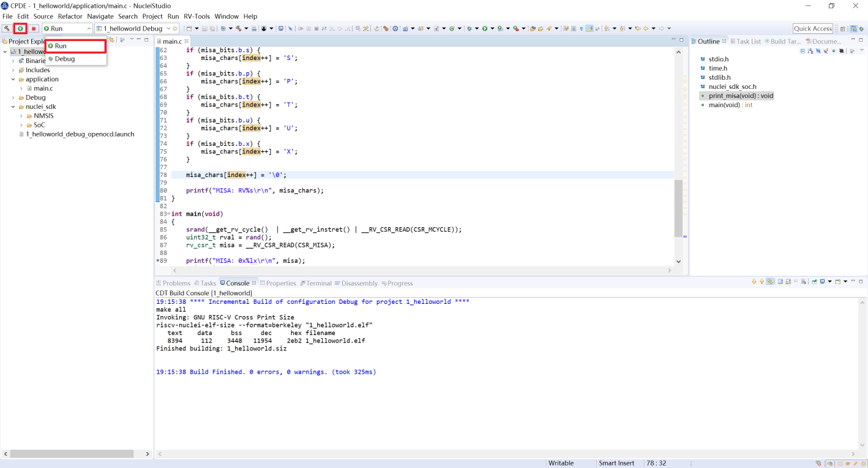Toggle alphabetical Sort in the Outline view
This screenshot has height=468, width=868.
tap(810, 51)
